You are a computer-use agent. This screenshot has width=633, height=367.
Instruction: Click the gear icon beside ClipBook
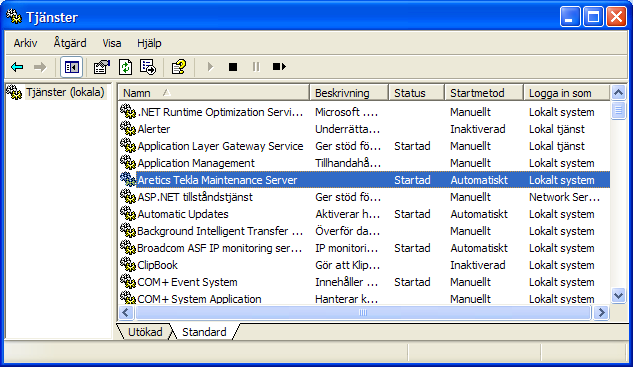[128, 264]
